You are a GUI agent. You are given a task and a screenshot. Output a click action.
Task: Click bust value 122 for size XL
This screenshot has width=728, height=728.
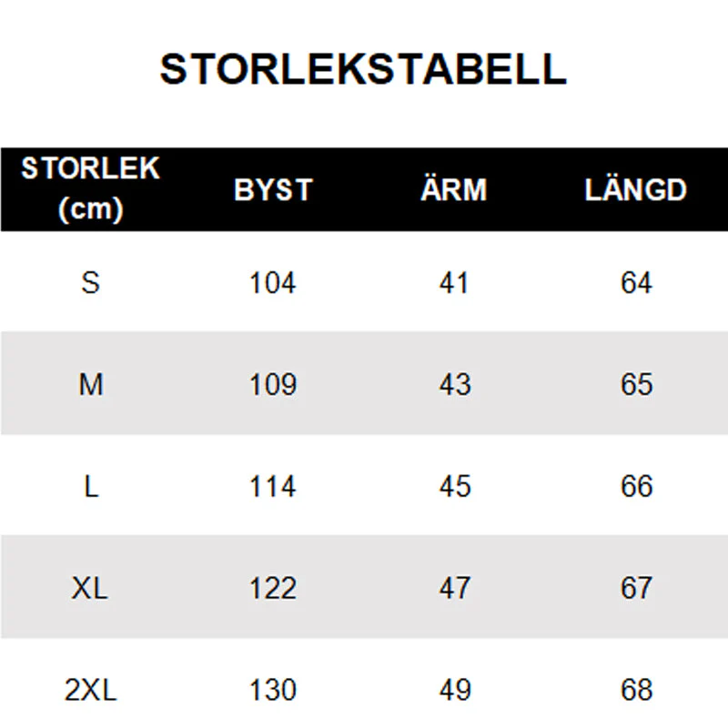(x=273, y=588)
